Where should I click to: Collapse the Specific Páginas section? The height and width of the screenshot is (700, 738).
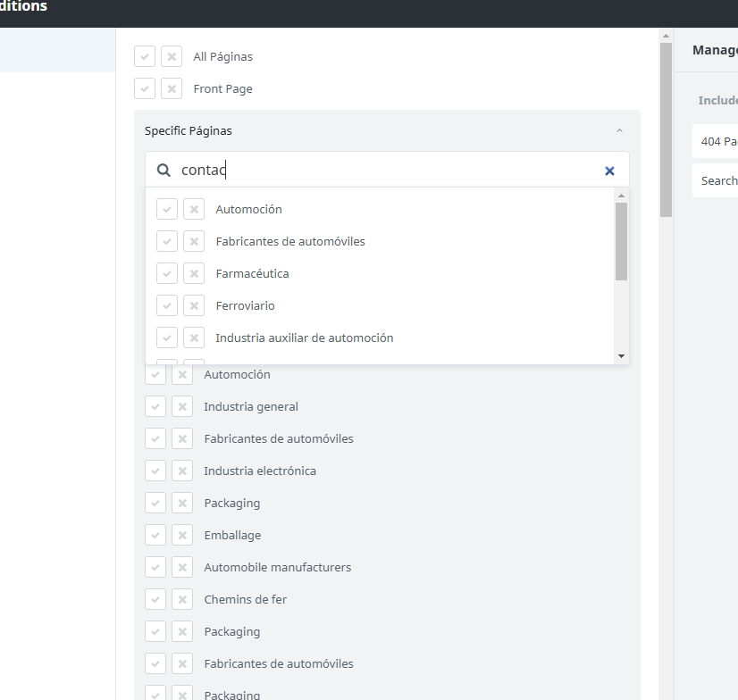[x=619, y=131]
